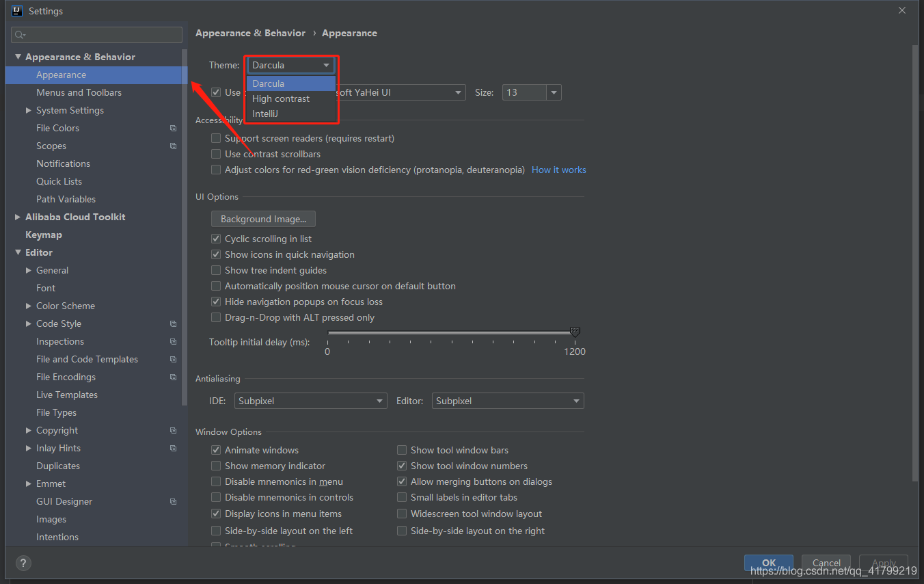
Task: Select High contrast theme option
Action: click(291, 98)
